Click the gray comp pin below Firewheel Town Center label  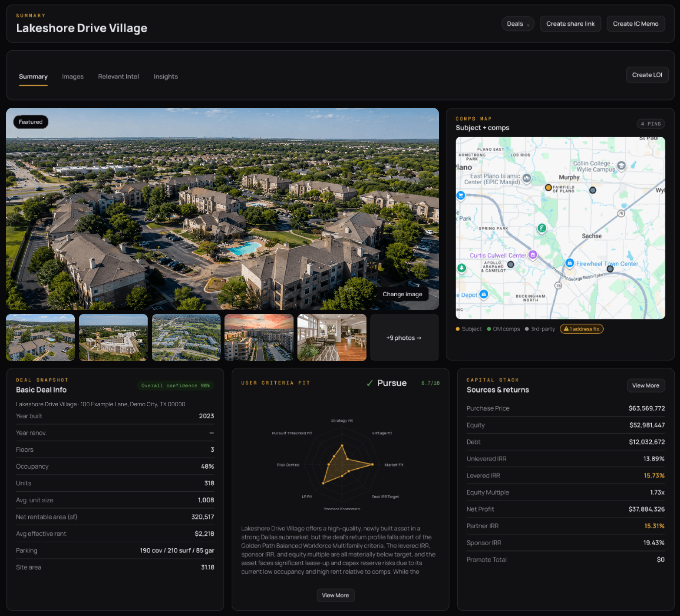(x=610, y=269)
